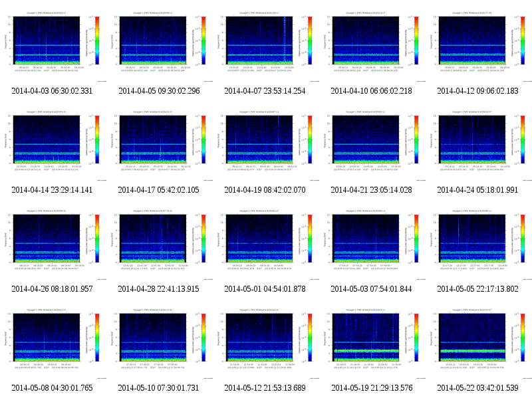Click the caption text 2014-04-28 22:41:13.915
Image resolution: width=532 pixels, height=396 pixels.
coord(158,289)
